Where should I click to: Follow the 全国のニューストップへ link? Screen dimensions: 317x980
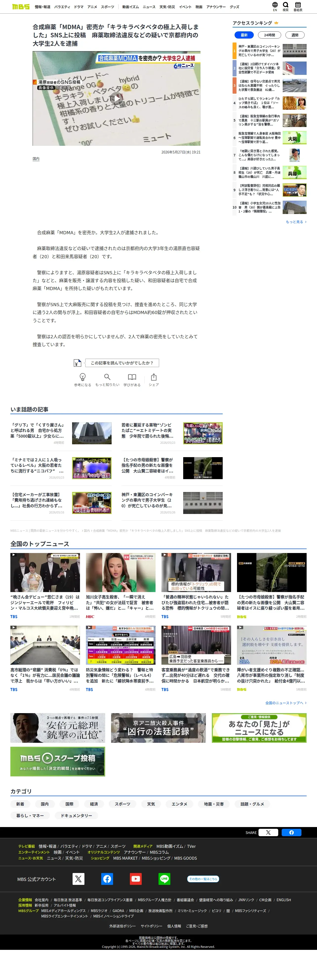click(x=286, y=703)
